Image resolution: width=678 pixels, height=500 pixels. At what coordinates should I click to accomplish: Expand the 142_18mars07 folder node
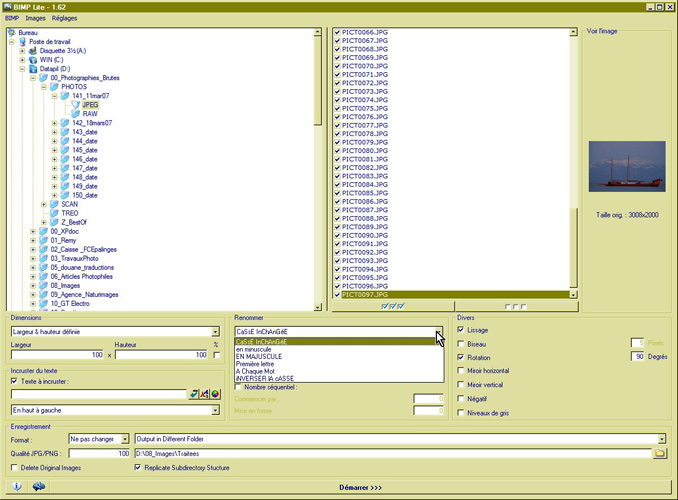55,123
